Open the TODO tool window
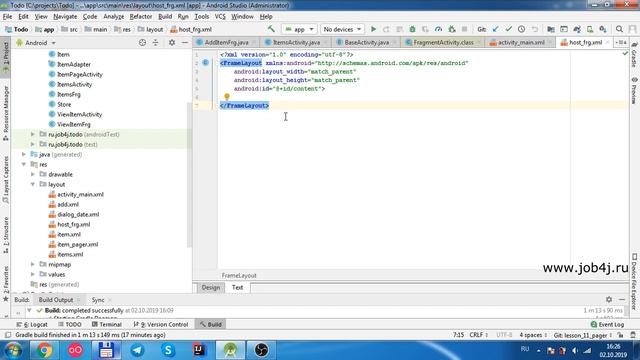The height and width of the screenshot is (360, 640). pos(70,324)
